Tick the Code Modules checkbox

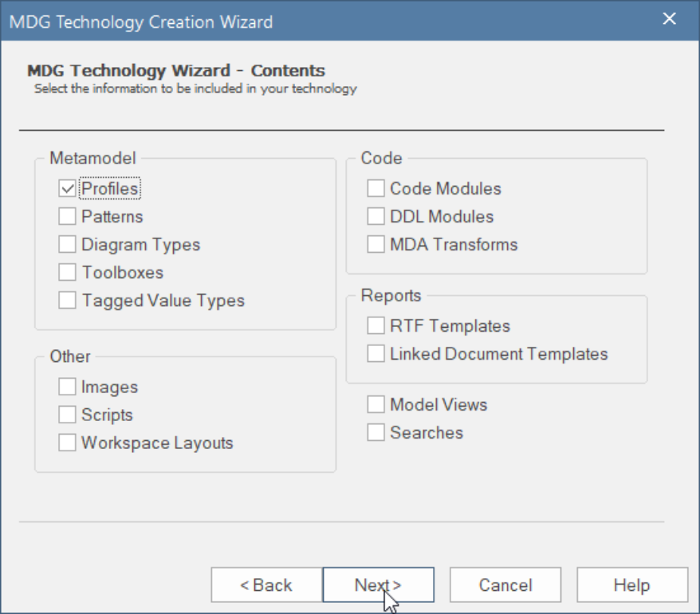pyautogui.click(x=376, y=189)
